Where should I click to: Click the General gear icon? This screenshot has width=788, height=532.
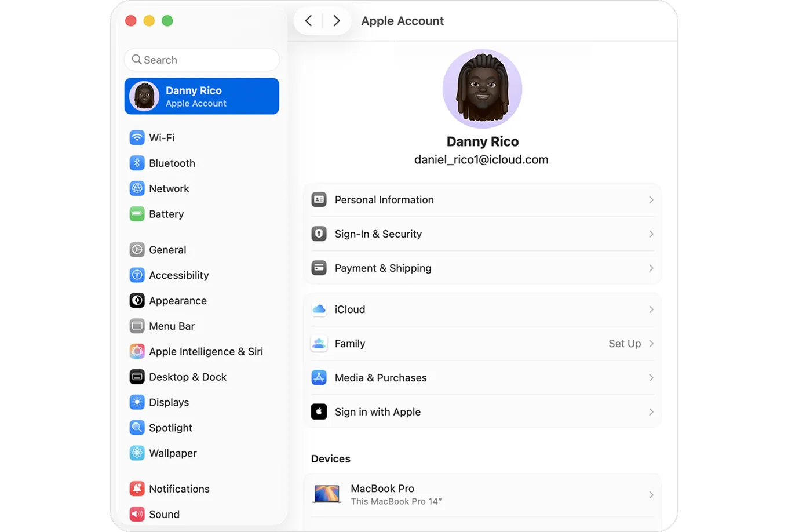point(137,250)
